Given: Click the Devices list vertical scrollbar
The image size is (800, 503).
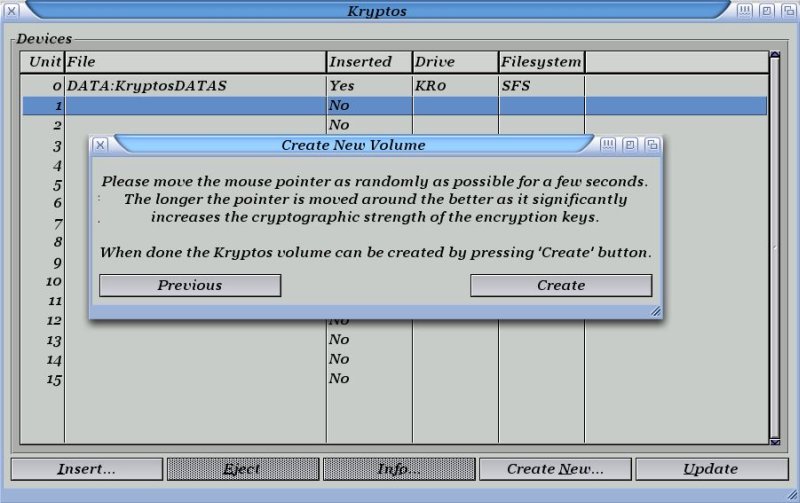Looking at the screenshot, I should (774, 247).
